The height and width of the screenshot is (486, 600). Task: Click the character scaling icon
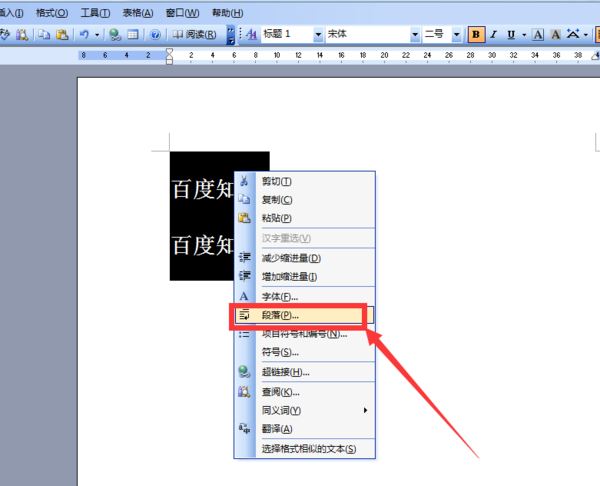click(x=573, y=34)
